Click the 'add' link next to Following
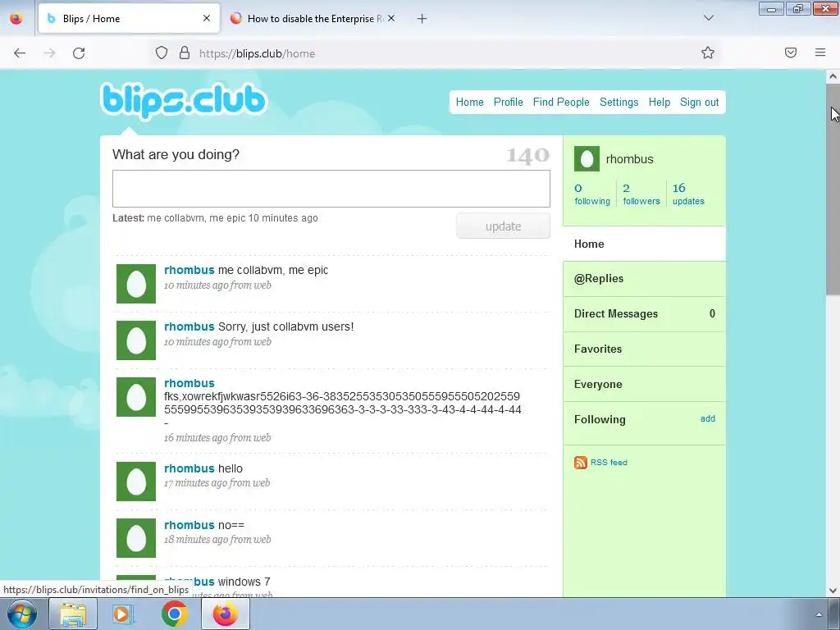 (x=708, y=418)
